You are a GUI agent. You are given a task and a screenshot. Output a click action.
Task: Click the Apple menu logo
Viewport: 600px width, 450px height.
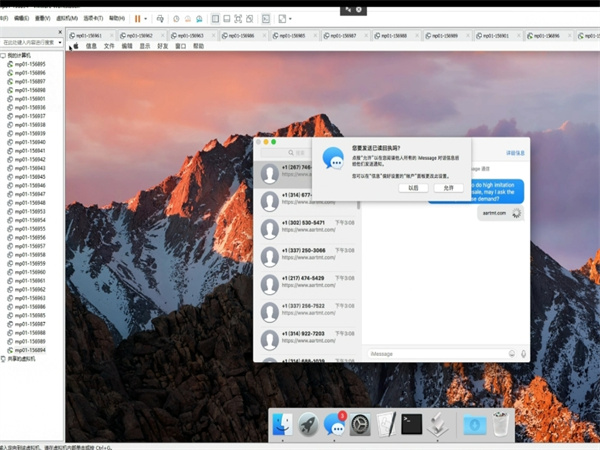click(x=75, y=46)
